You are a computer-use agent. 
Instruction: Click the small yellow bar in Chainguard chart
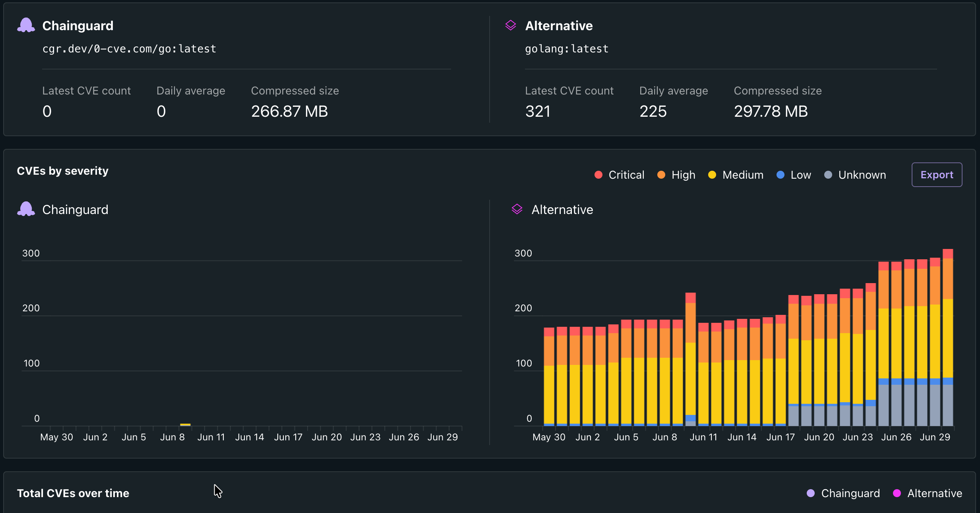pos(185,424)
